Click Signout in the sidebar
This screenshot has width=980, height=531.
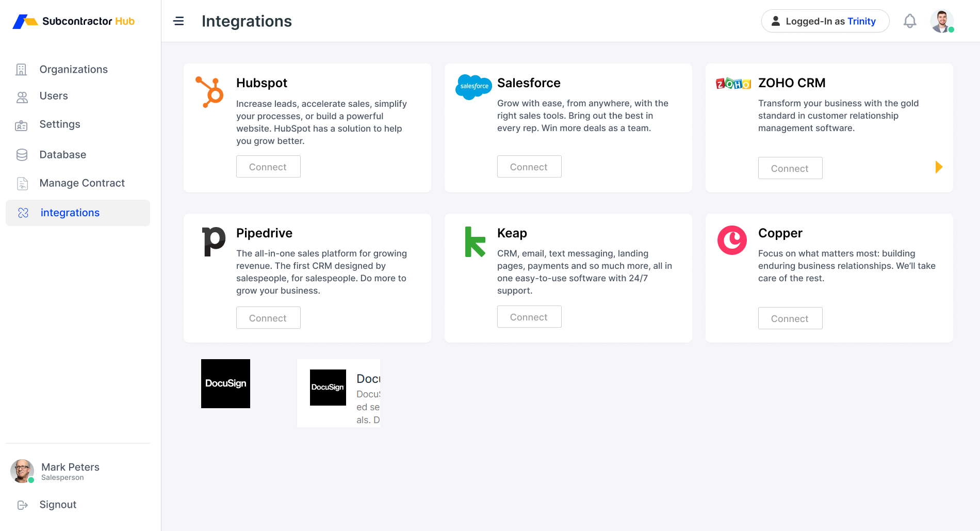point(58,505)
